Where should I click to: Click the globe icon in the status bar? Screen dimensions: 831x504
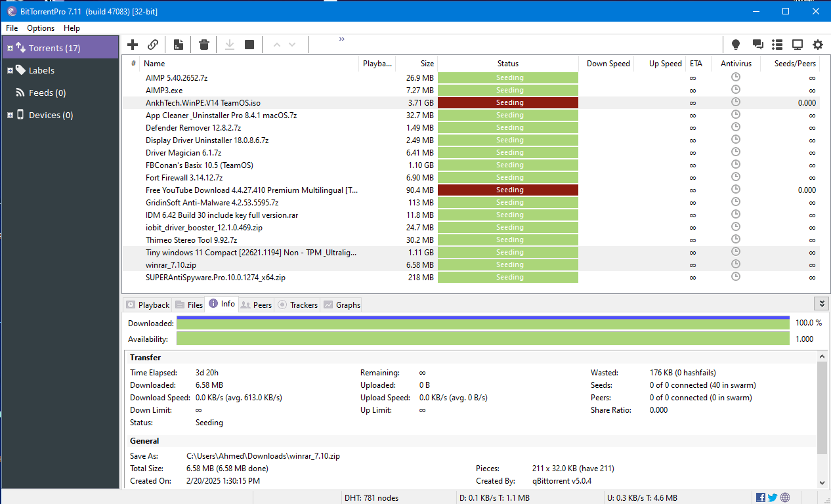coord(785,497)
